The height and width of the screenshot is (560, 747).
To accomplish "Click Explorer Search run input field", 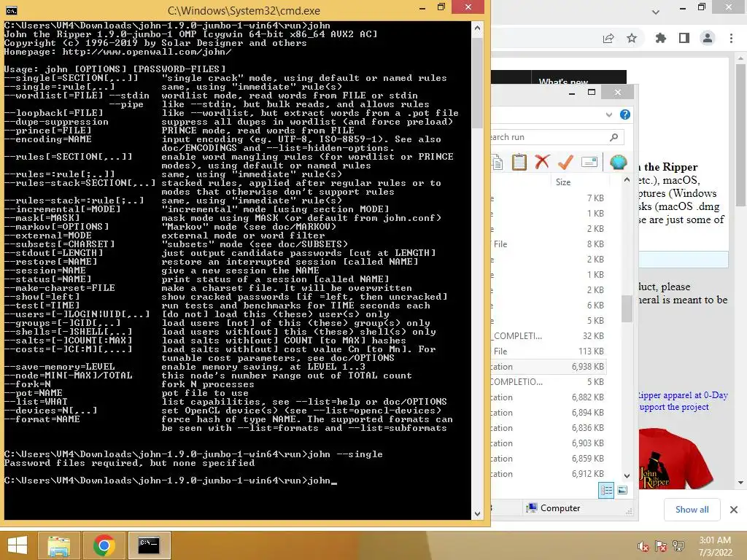I will click(x=549, y=137).
